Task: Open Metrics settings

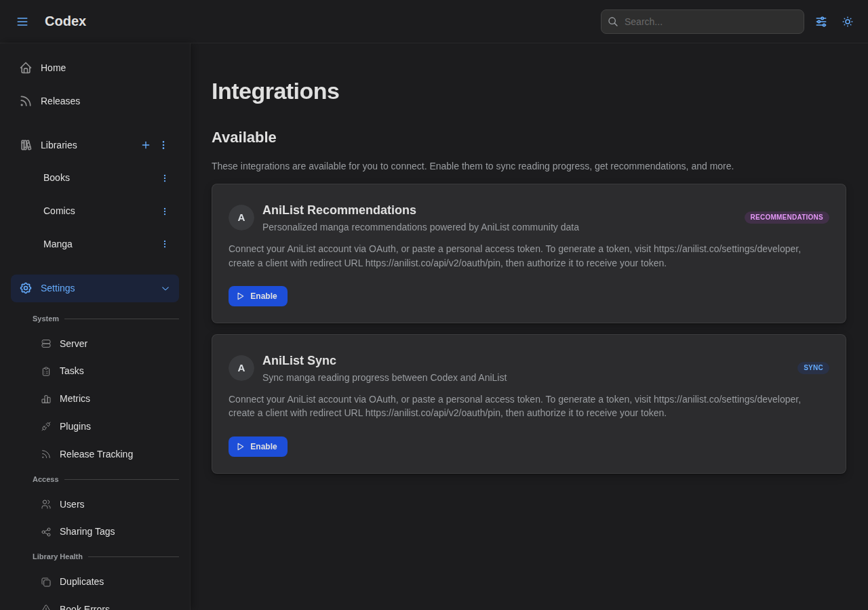Action: [106, 399]
